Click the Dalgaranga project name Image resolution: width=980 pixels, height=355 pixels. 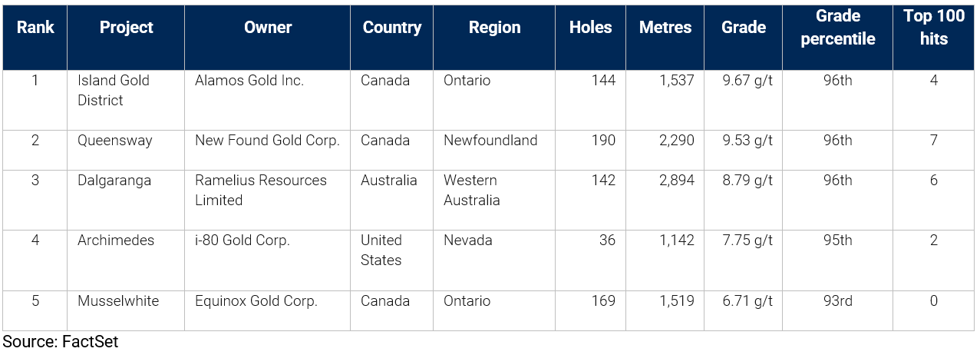click(114, 181)
